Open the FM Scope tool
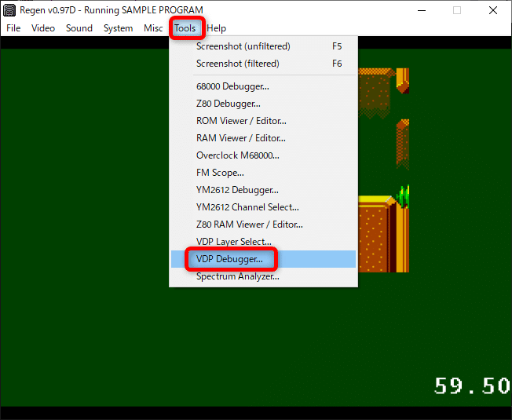This screenshot has width=512, height=420. [x=263, y=173]
